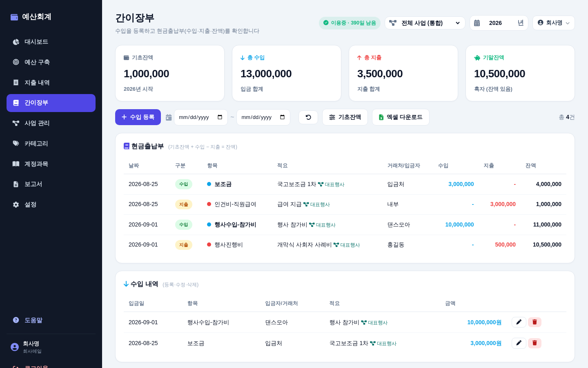Click the user avatar icon in sidebar footer
Image resolution: width=588 pixels, height=368 pixels.
(15, 347)
